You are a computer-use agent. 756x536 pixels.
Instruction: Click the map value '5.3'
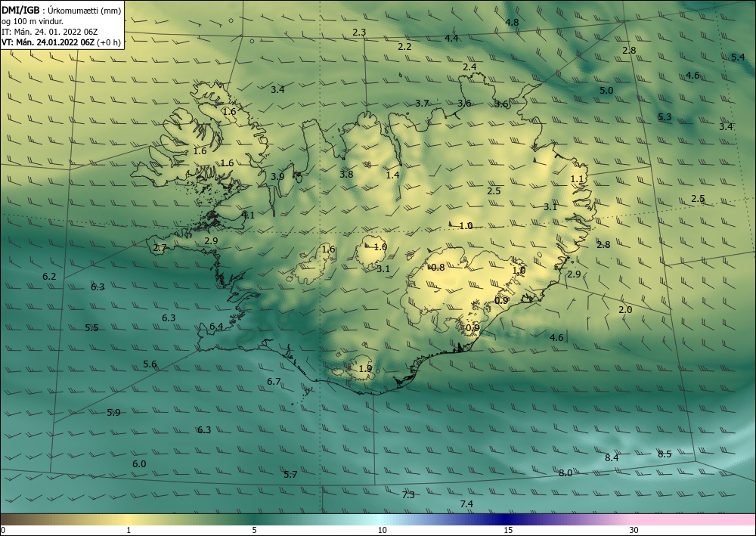(x=665, y=116)
